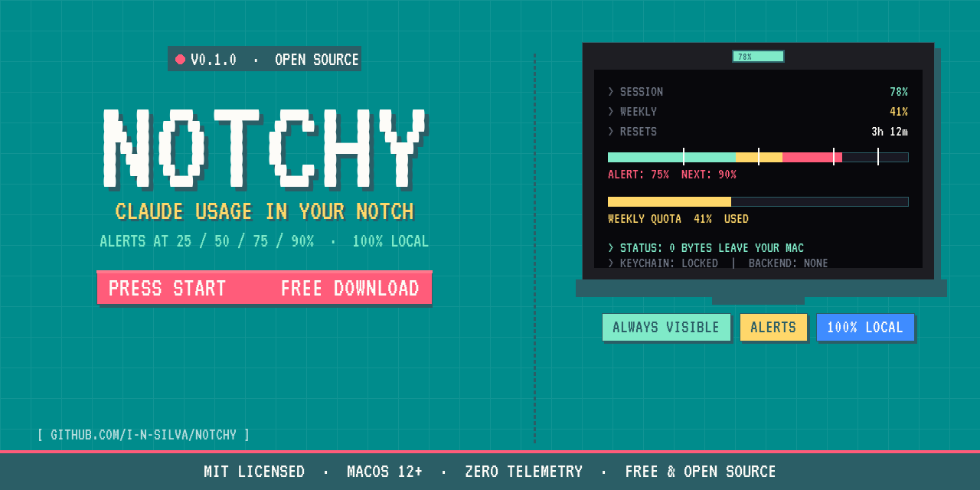980x490 pixels.
Task: Click the Weekly row chevron
Action: [x=611, y=112]
